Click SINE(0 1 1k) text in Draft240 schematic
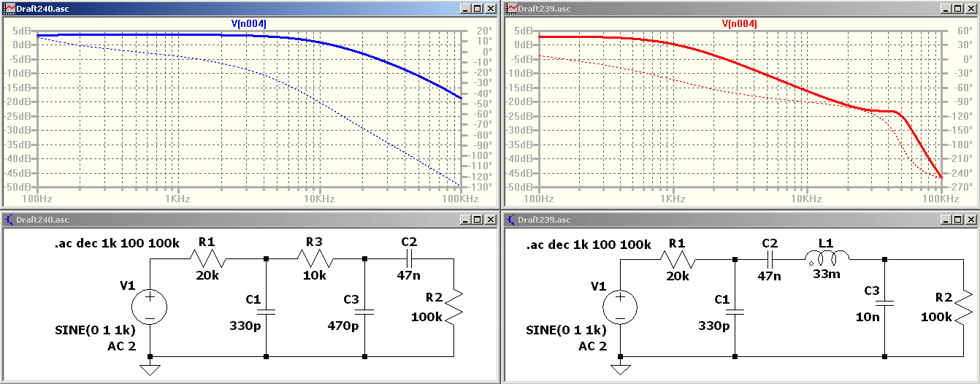980x384 pixels. click(x=96, y=331)
